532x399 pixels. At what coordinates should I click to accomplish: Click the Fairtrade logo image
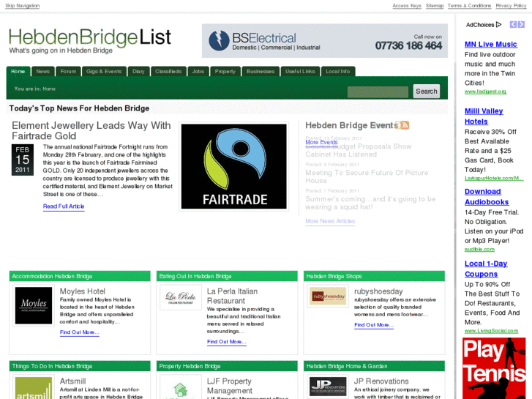point(233,166)
